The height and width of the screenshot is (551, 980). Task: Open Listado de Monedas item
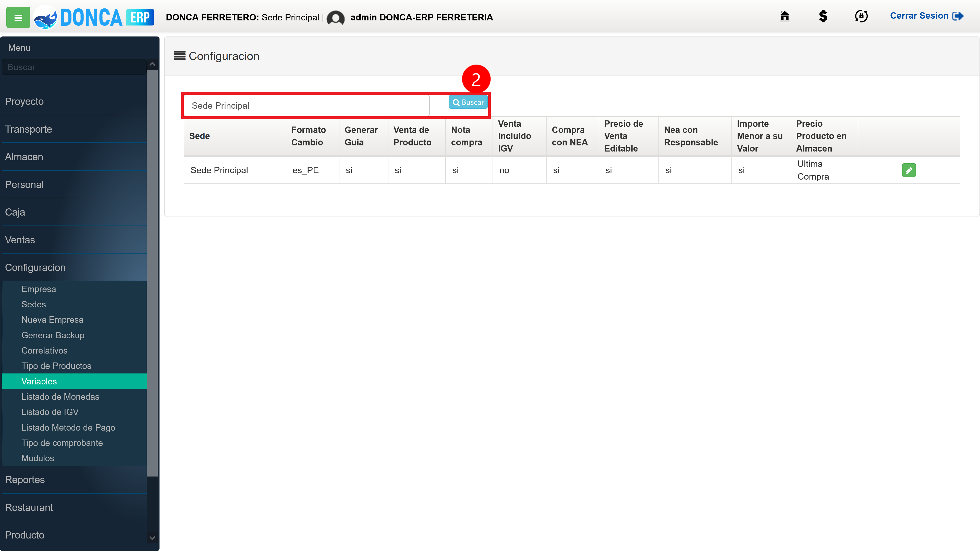tap(74, 397)
